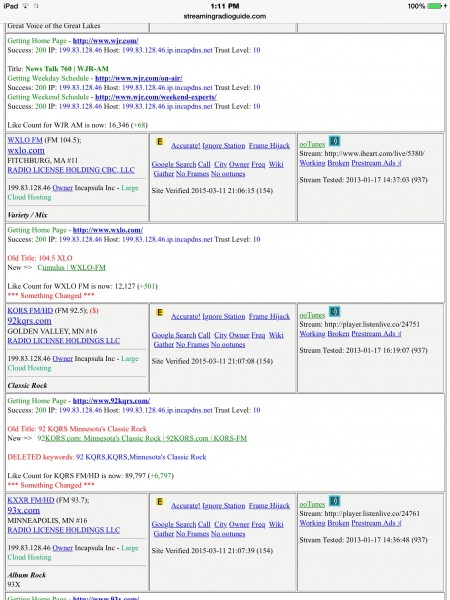This screenshot has height=600, width=450.
Task: Open the www.92kqrs.com home page link
Action: (111, 401)
